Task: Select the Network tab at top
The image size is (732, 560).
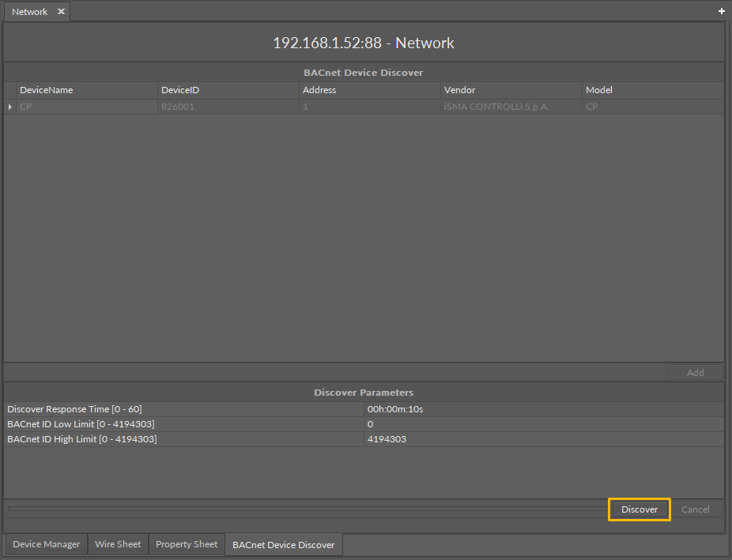Action: point(30,12)
